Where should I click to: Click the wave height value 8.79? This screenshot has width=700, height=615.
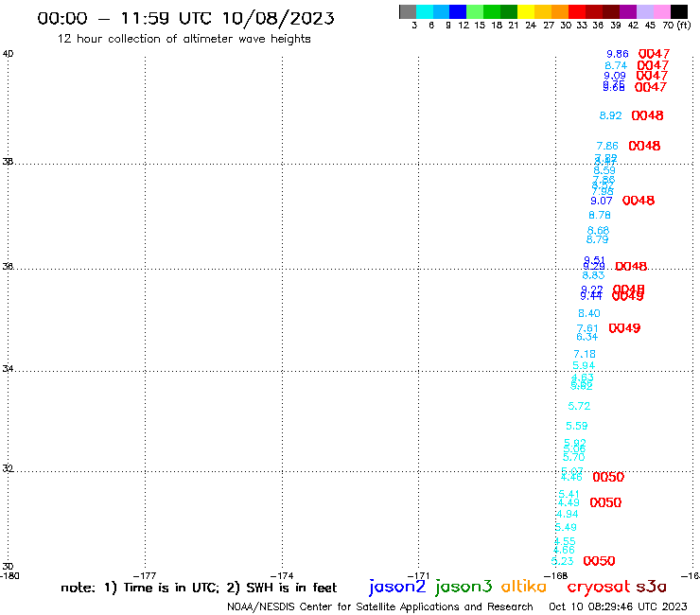597,239
